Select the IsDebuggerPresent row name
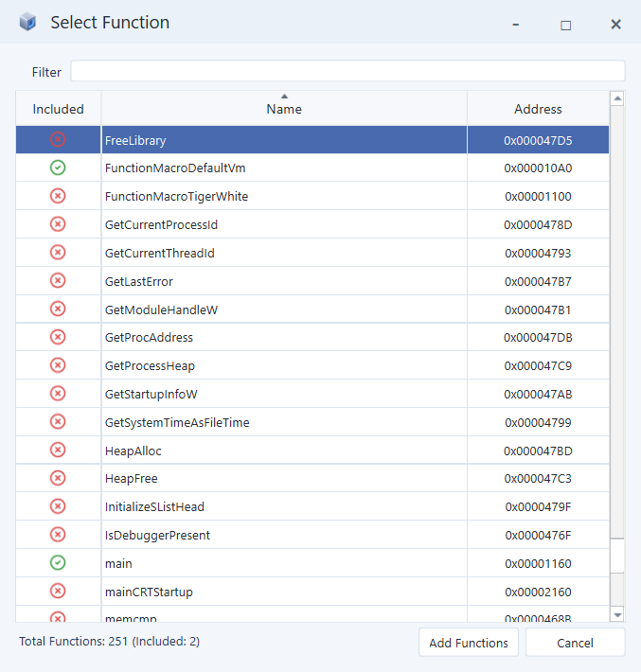The image size is (641, 672). click(x=157, y=535)
